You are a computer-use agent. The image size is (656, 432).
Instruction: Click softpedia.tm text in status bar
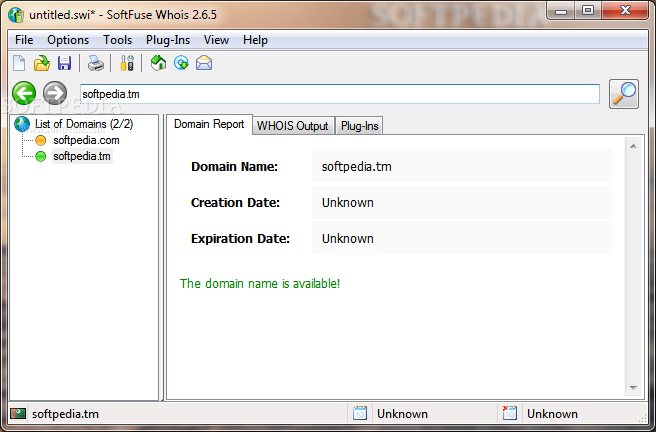pos(65,414)
